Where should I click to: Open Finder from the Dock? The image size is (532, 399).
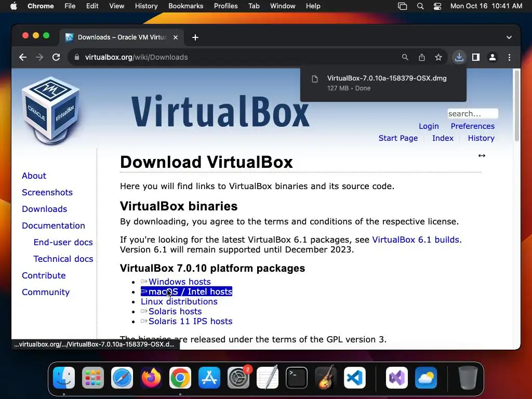(x=64, y=378)
